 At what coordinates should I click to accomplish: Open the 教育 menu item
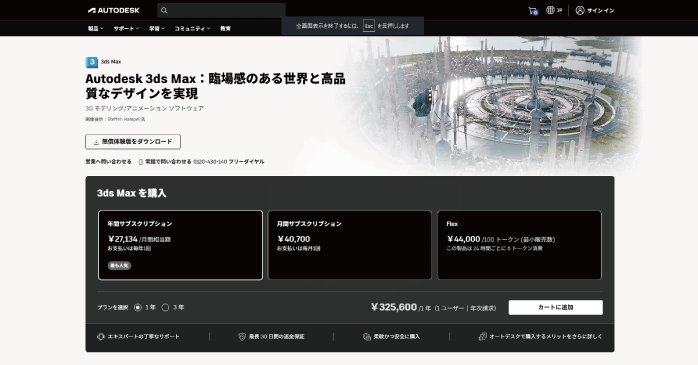point(225,28)
